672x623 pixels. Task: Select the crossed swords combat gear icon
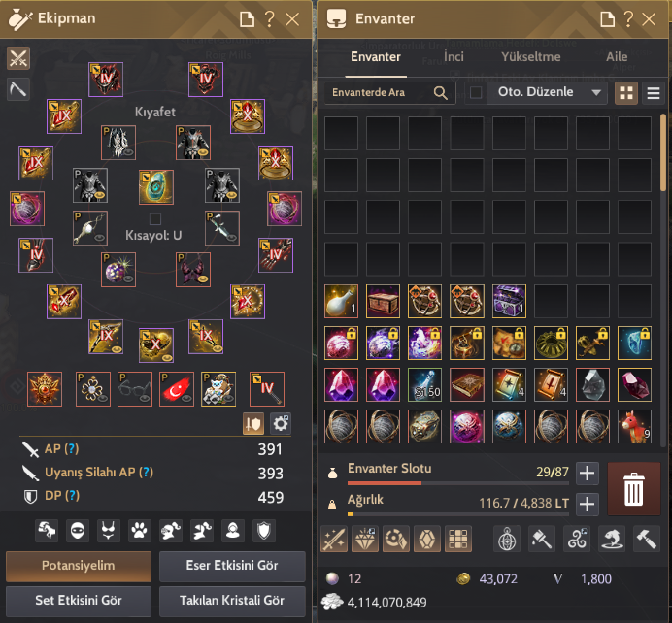[18, 58]
